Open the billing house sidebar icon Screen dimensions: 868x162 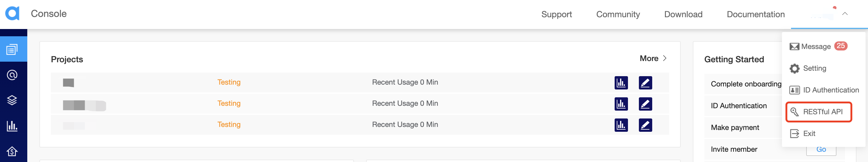point(12,152)
